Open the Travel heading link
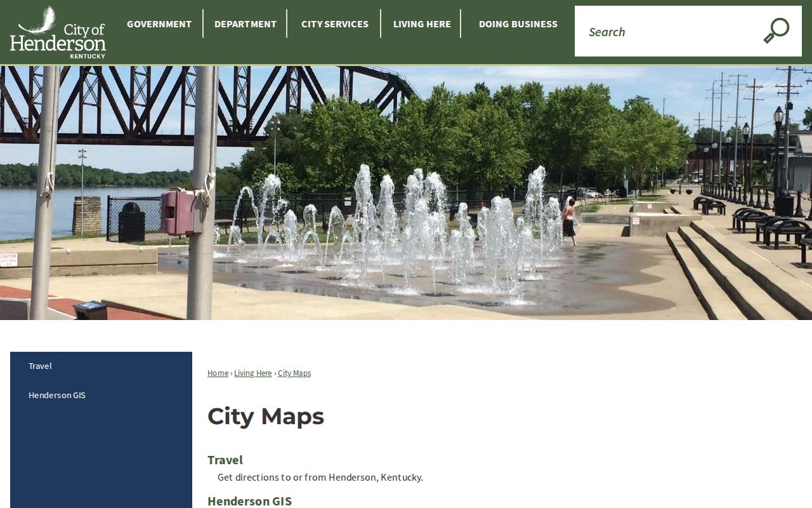The height and width of the screenshot is (508, 812). (x=225, y=460)
